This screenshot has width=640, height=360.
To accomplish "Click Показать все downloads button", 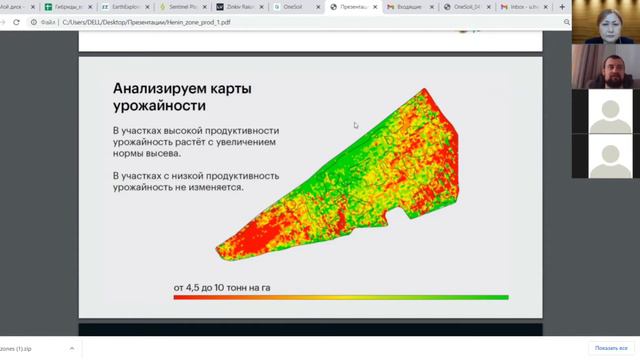I will coord(611,348).
